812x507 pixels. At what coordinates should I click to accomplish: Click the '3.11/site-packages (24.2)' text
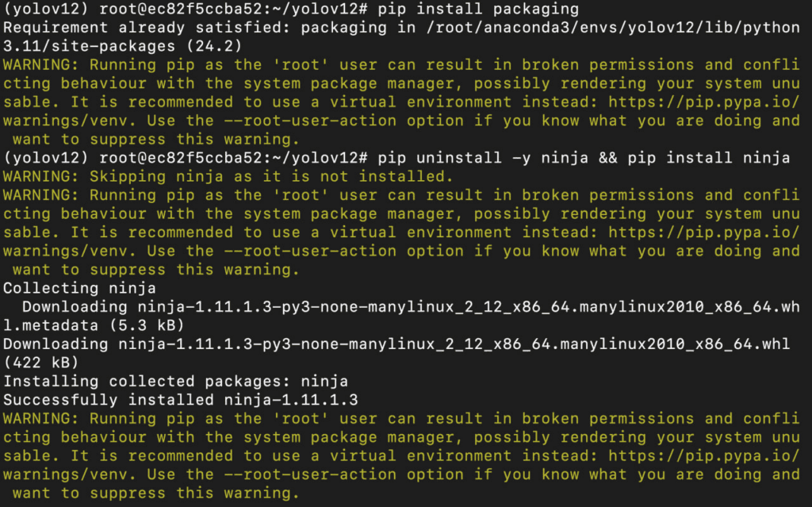123,46
